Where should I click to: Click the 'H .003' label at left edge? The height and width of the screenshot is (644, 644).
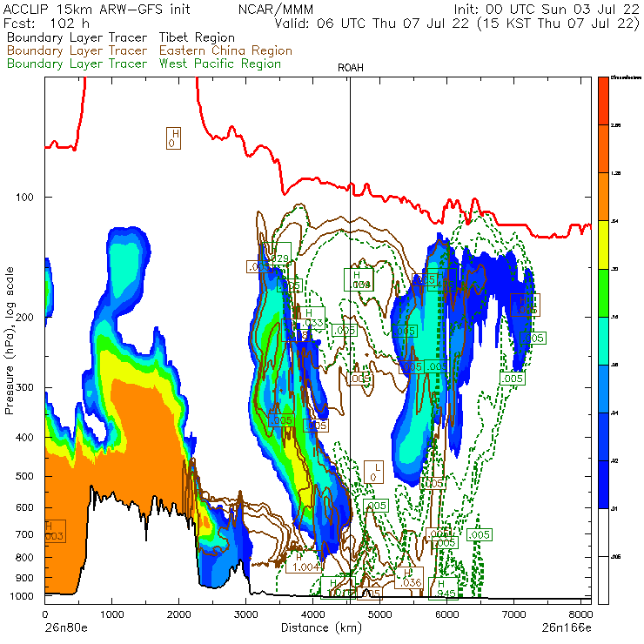click(x=55, y=531)
